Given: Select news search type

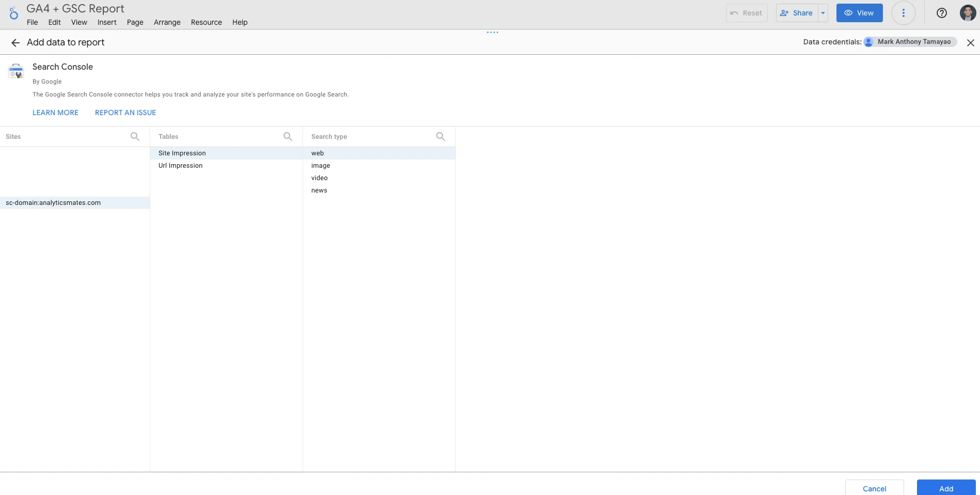Looking at the screenshot, I should tap(379, 190).
